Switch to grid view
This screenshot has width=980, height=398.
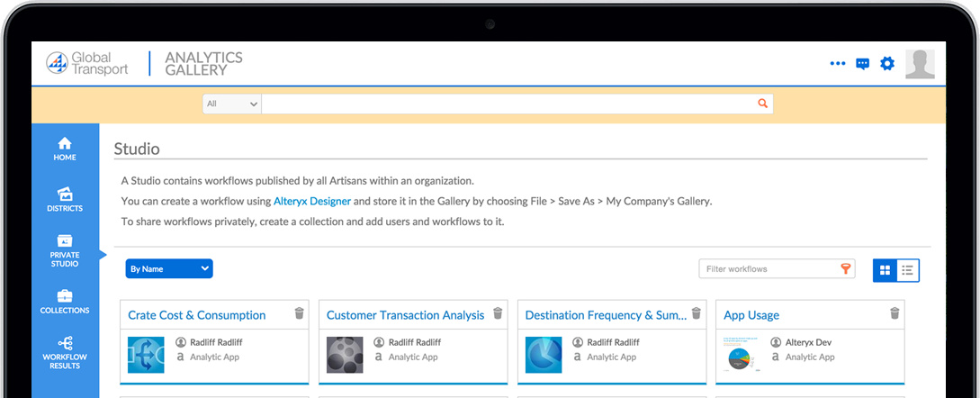coord(885,270)
